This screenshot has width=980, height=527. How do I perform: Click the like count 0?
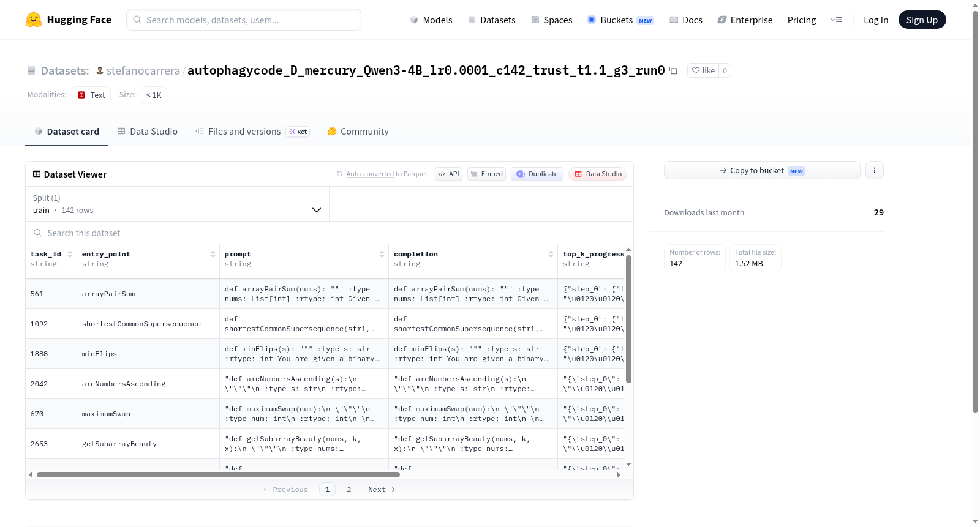725,70
